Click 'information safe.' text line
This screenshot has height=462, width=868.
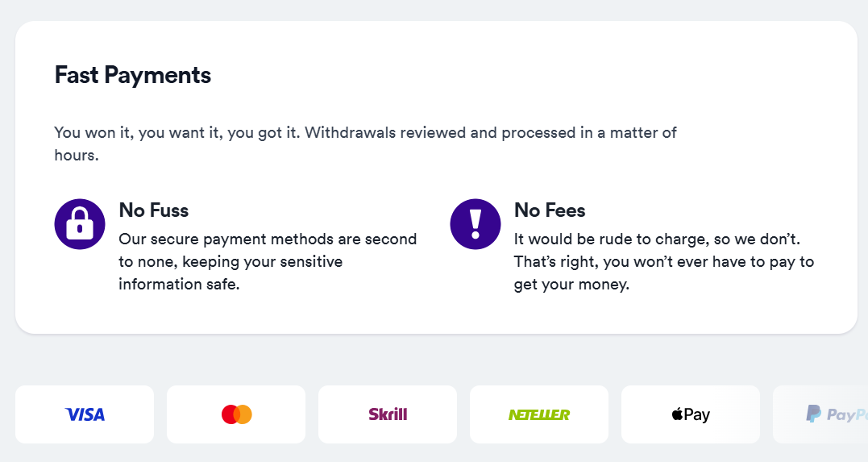(x=180, y=284)
